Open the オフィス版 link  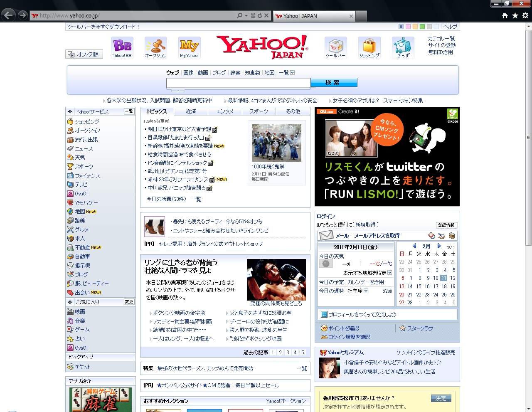84,54
